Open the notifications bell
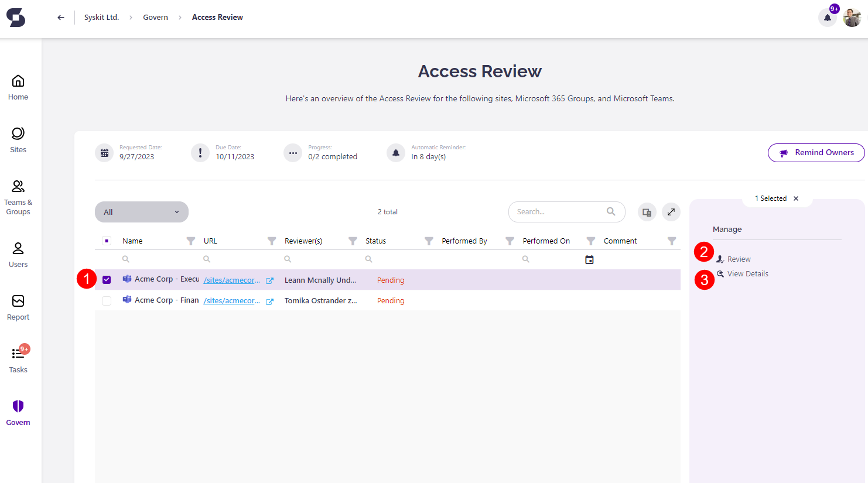This screenshot has height=483, width=868. click(x=828, y=18)
